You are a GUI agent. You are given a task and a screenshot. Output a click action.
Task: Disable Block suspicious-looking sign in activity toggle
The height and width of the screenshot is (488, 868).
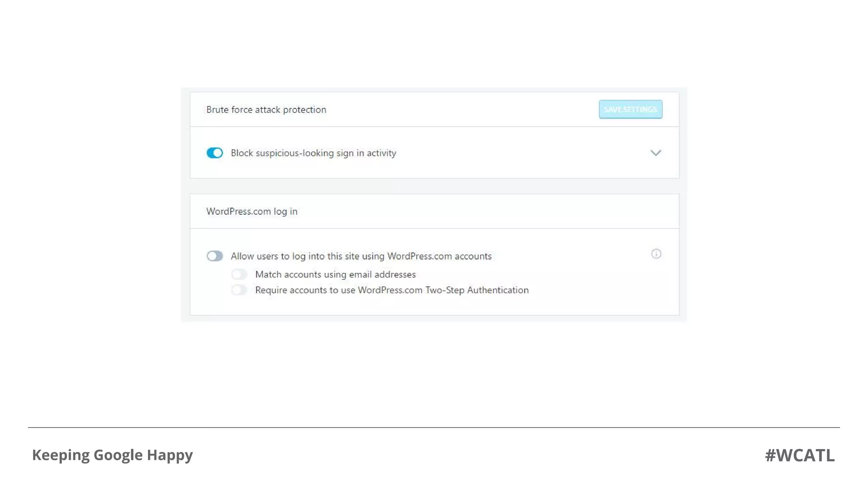214,153
